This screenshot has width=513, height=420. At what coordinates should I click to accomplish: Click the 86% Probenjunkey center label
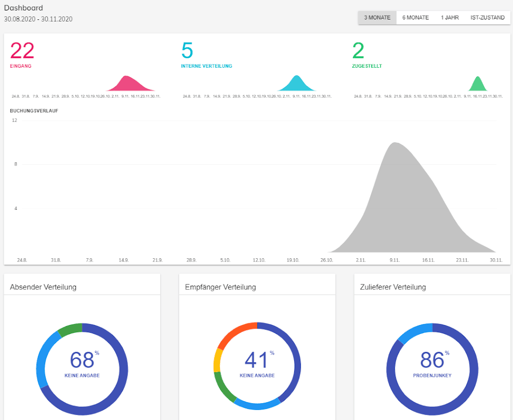point(432,363)
